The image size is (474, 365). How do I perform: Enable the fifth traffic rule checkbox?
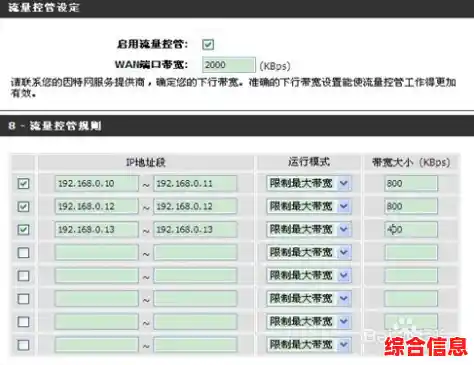click(x=23, y=276)
